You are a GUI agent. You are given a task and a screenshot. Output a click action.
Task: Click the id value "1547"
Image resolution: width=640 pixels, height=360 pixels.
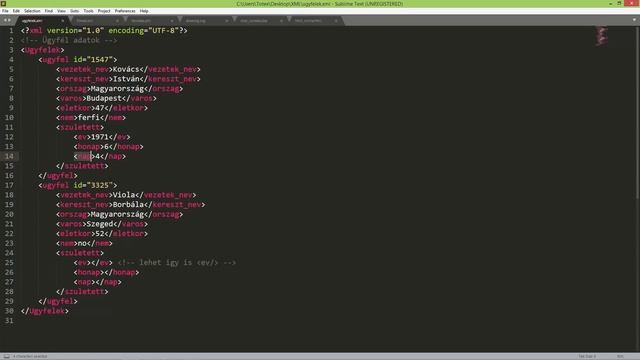click(x=100, y=60)
